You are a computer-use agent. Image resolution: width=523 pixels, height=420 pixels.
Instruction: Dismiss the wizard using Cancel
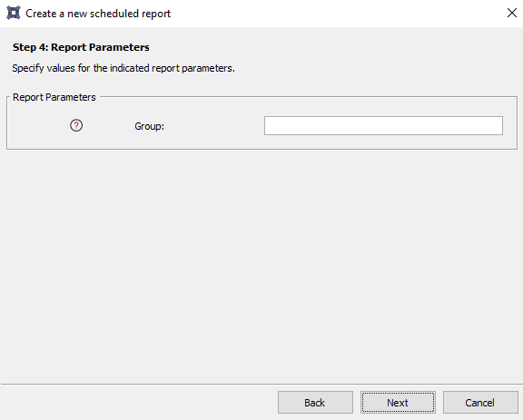pyautogui.click(x=480, y=403)
